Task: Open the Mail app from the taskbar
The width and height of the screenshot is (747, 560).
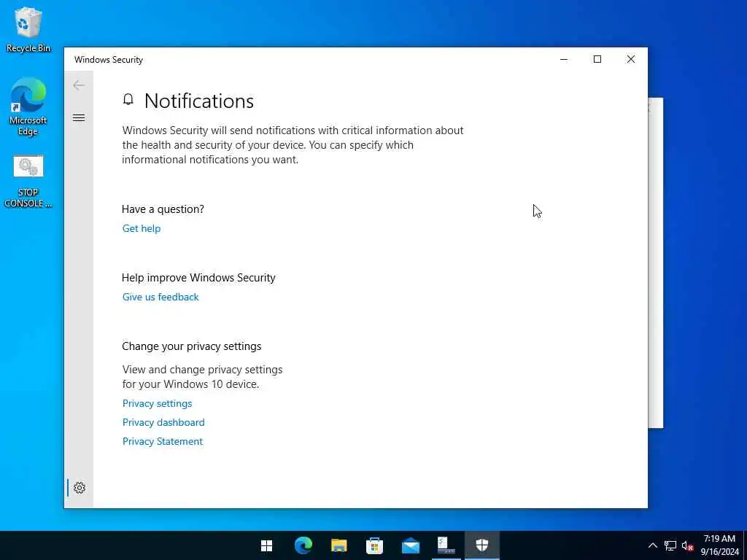Action: tap(410, 545)
